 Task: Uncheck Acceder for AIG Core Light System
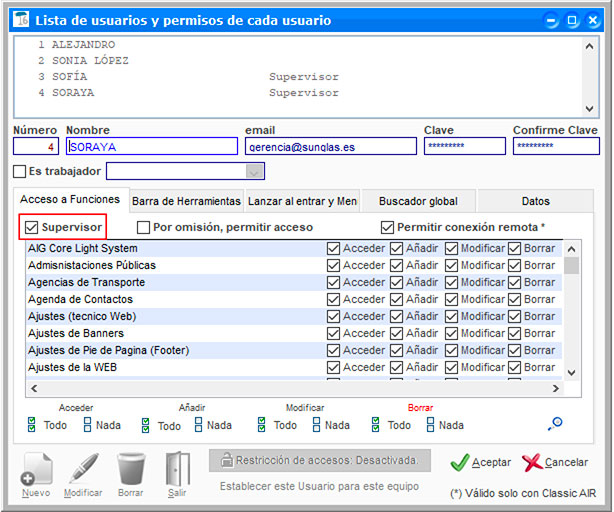click(333, 248)
